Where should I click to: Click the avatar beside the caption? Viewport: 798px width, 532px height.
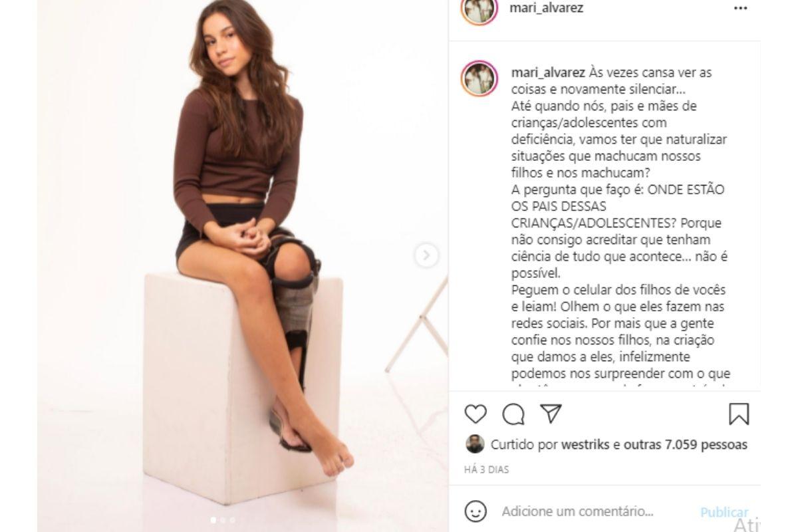(479, 78)
